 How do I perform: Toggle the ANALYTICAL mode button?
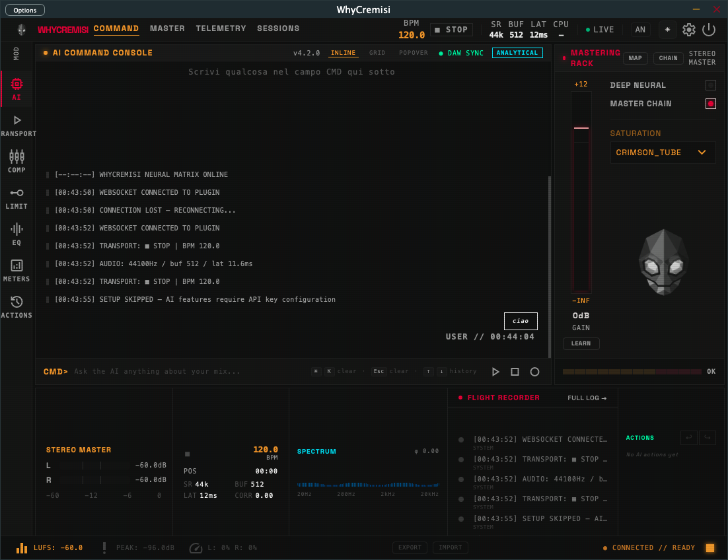(x=517, y=53)
